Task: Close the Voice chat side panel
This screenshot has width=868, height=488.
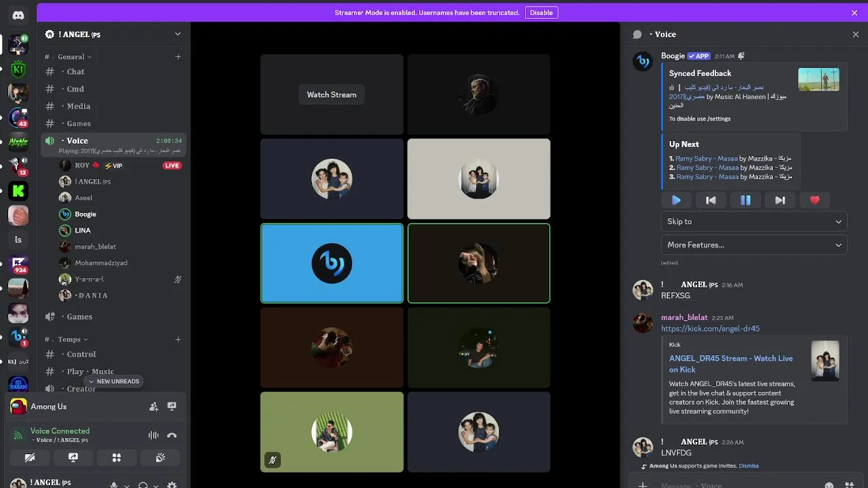Action: (x=855, y=34)
